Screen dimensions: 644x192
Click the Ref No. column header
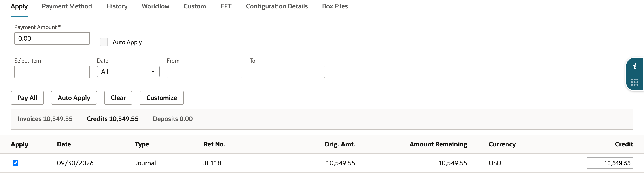click(x=214, y=144)
